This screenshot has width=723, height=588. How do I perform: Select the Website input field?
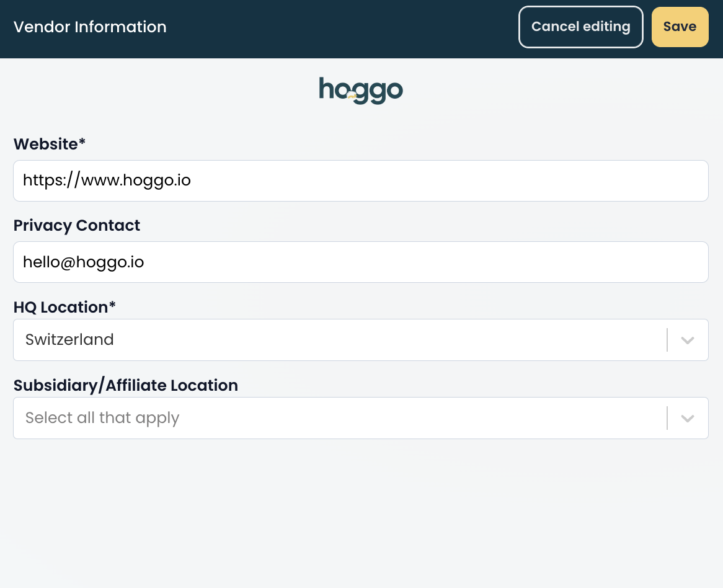361,180
